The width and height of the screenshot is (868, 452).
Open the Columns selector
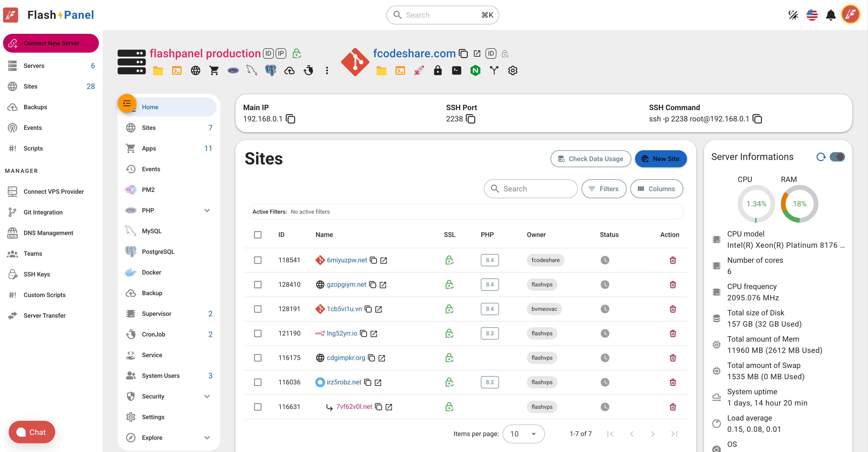tap(656, 189)
